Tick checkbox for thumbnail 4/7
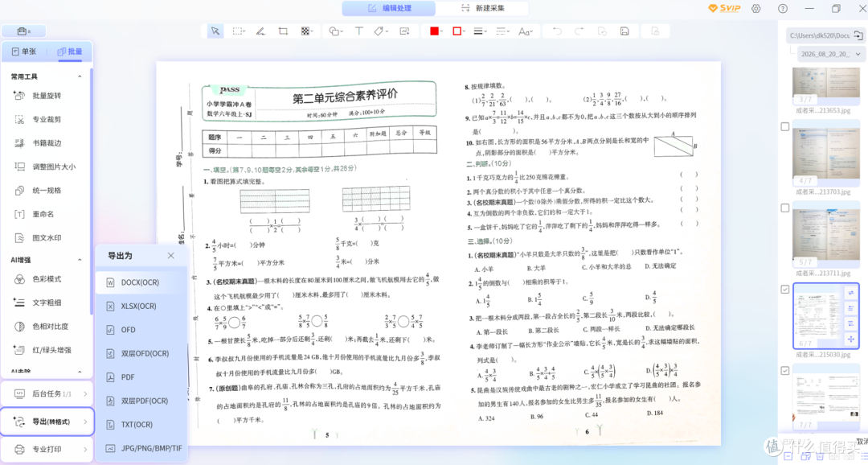The width and height of the screenshot is (868, 465). point(785,126)
